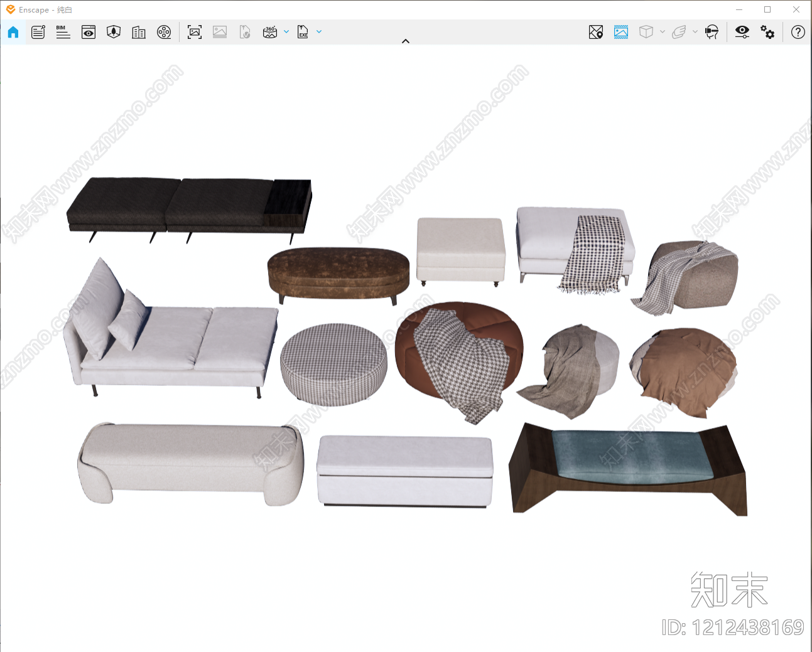Expand the 360 panorama dropdown arrow
The height and width of the screenshot is (652, 812).
click(x=286, y=31)
